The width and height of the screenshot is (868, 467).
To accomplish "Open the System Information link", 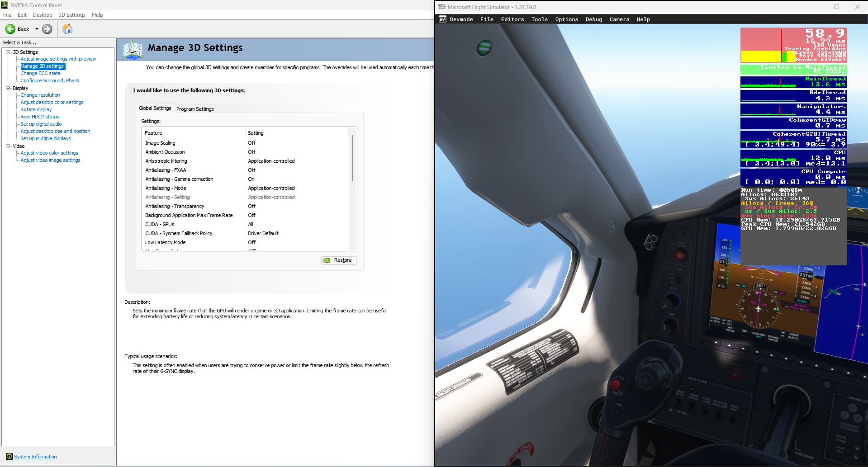I will [35, 457].
